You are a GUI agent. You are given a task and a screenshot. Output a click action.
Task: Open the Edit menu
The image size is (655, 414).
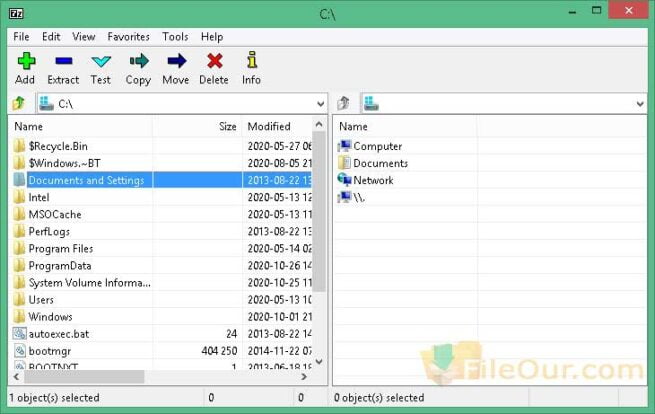[x=51, y=37]
